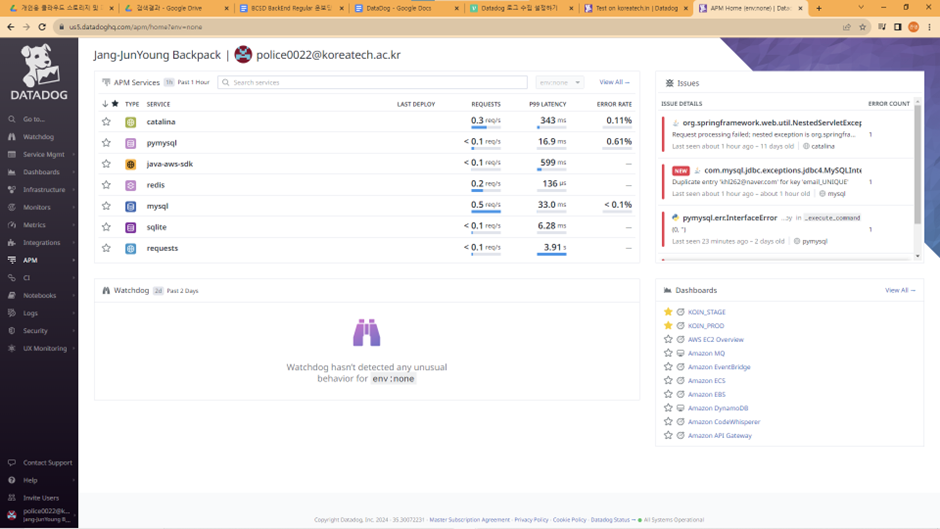Open the police0022 account menu at sidebar bottom
The image size is (940, 529).
pyautogui.click(x=39, y=515)
